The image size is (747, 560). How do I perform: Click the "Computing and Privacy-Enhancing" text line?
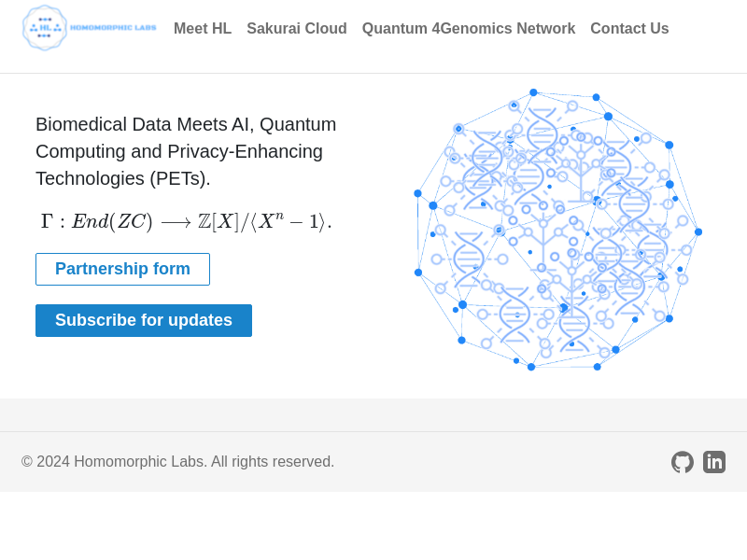click(179, 151)
